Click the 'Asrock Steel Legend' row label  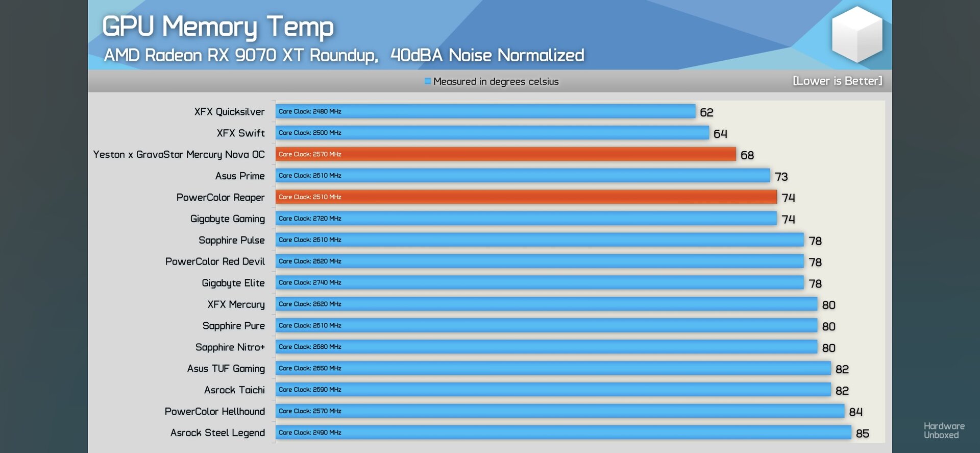[x=217, y=433]
